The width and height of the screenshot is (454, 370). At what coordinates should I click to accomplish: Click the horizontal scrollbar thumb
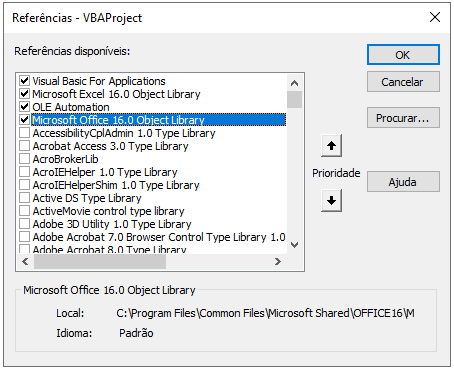coord(100,262)
